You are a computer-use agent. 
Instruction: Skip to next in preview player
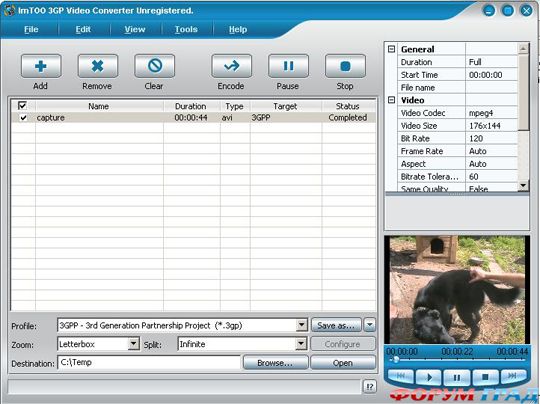click(513, 376)
